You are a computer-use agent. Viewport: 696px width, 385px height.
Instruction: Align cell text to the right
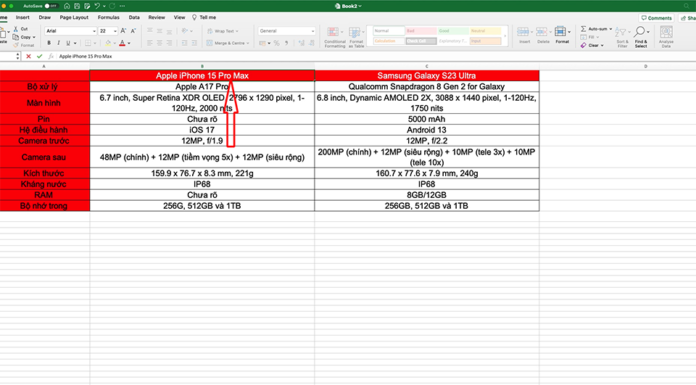(x=169, y=43)
